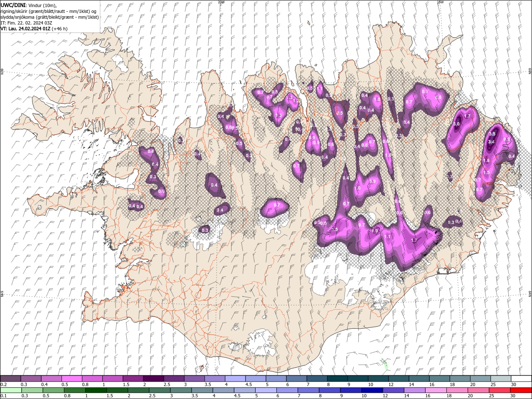
Task: Pick the lavender 14–16 rain legend swatch
Action: 414,390
